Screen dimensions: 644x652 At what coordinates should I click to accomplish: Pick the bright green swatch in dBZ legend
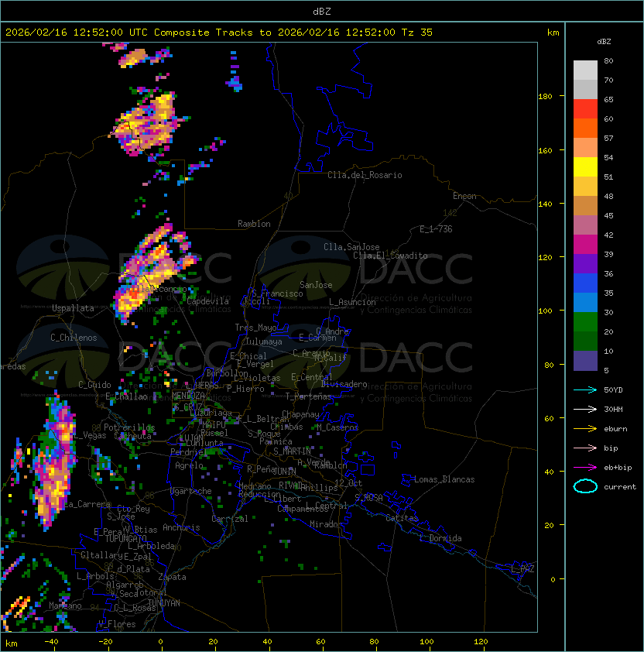coord(585,322)
